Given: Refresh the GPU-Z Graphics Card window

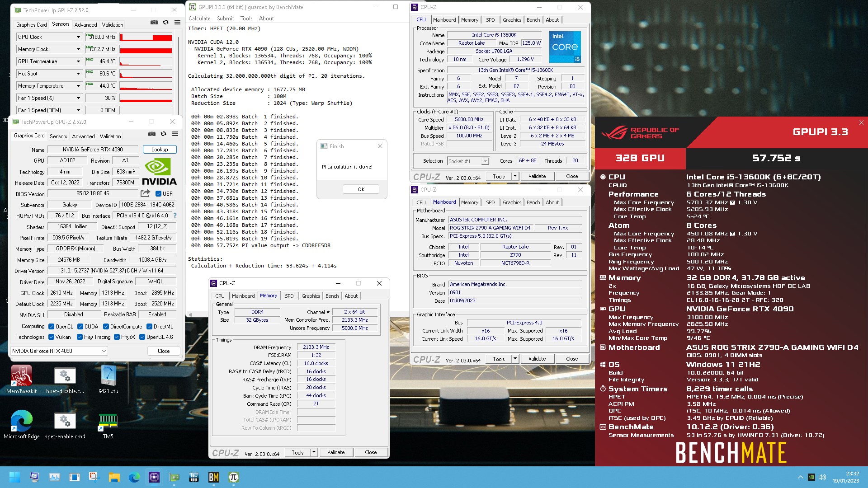Looking at the screenshot, I should pos(163,134).
